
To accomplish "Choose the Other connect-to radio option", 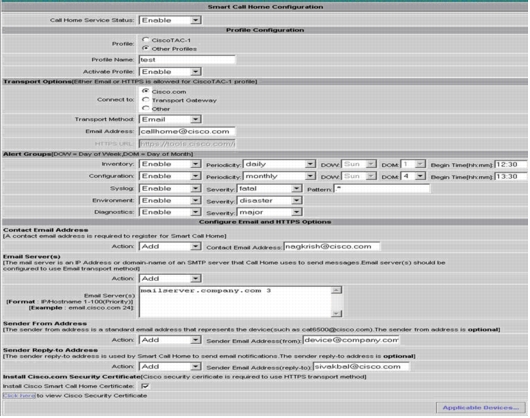I will (x=145, y=108).
